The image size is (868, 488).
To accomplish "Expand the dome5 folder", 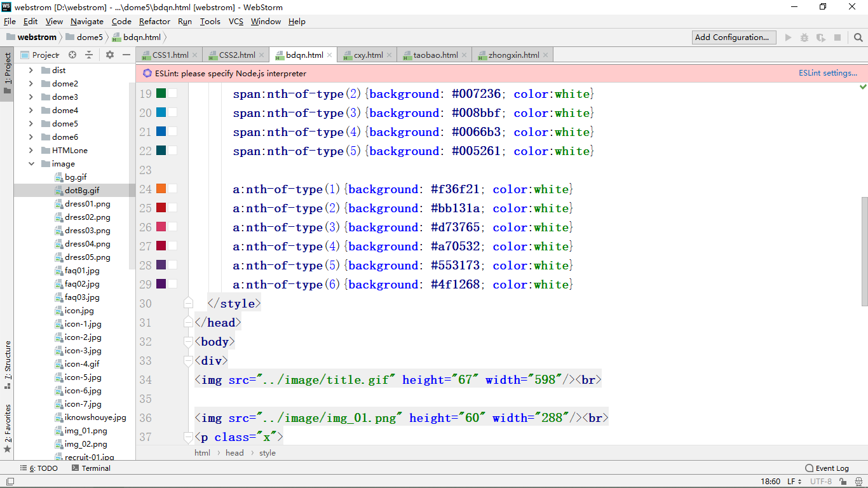I will (x=31, y=124).
